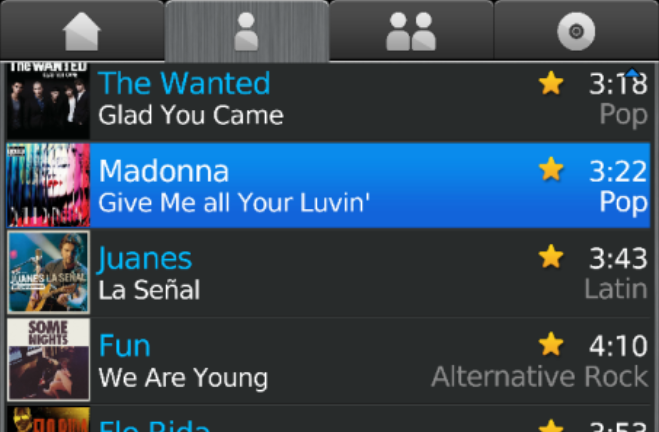This screenshot has width=659, height=432.
Task: Select the single person artist tab
Action: 246,31
